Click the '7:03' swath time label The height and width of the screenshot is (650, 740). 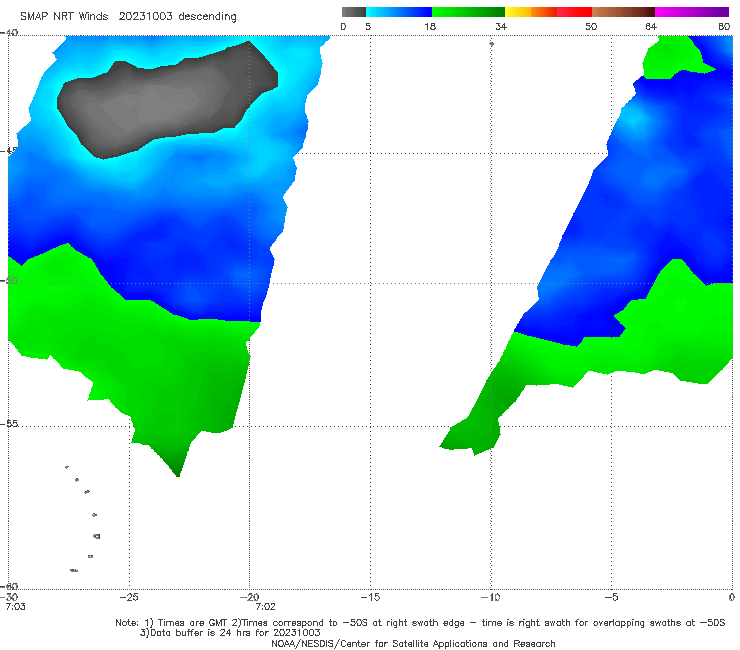(15, 607)
